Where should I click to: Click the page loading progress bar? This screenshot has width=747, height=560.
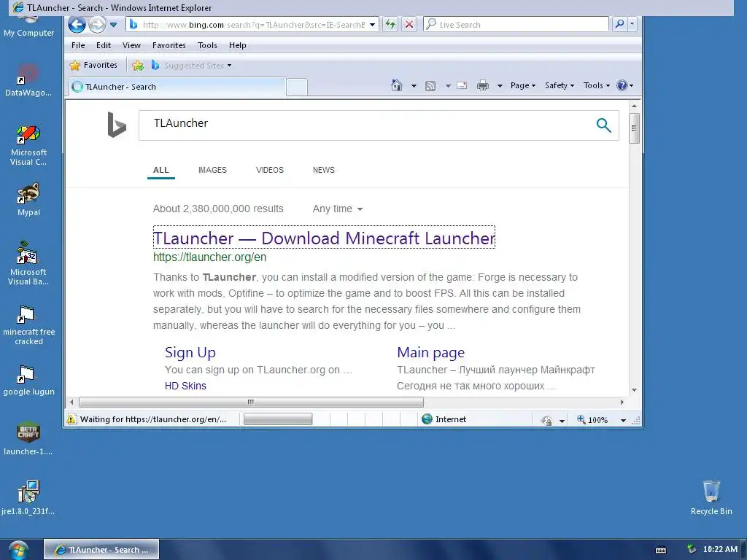[x=278, y=419]
